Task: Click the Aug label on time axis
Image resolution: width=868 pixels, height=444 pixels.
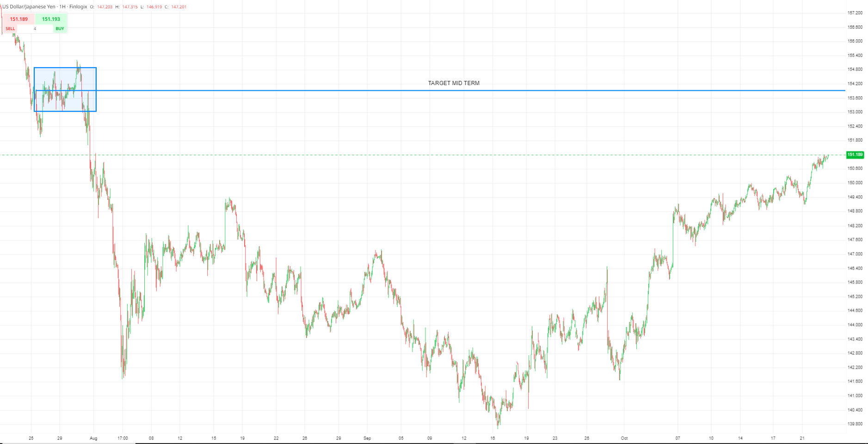Action: pyautogui.click(x=93, y=438)
